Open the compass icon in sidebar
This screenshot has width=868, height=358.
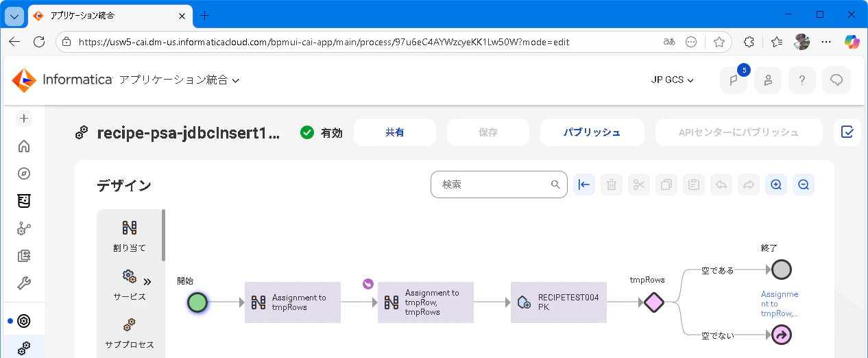coord(24,174)
